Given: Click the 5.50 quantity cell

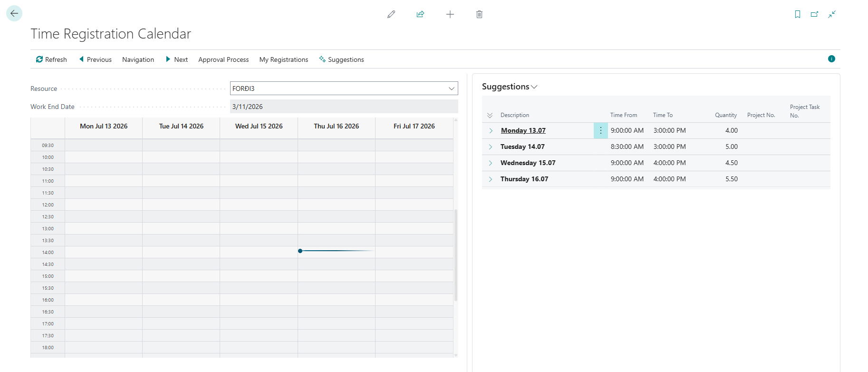Looking at the screenshot, I should coord(732,179).
